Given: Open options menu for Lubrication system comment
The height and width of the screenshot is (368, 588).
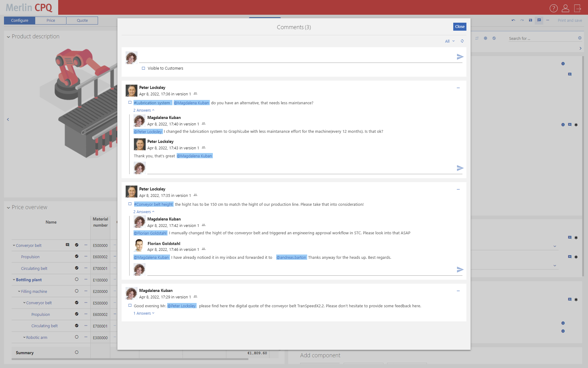Looking at the screenshot, I should [458, 88].
